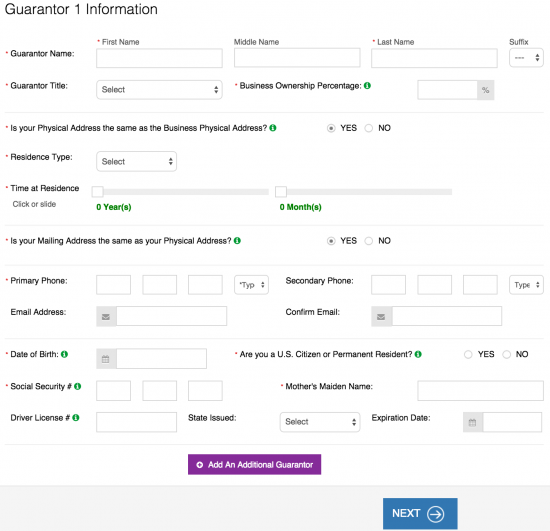The image size is (550, 531).
Task: Open the Secondary Phone Type dropdown
Action: coord(526,285)
